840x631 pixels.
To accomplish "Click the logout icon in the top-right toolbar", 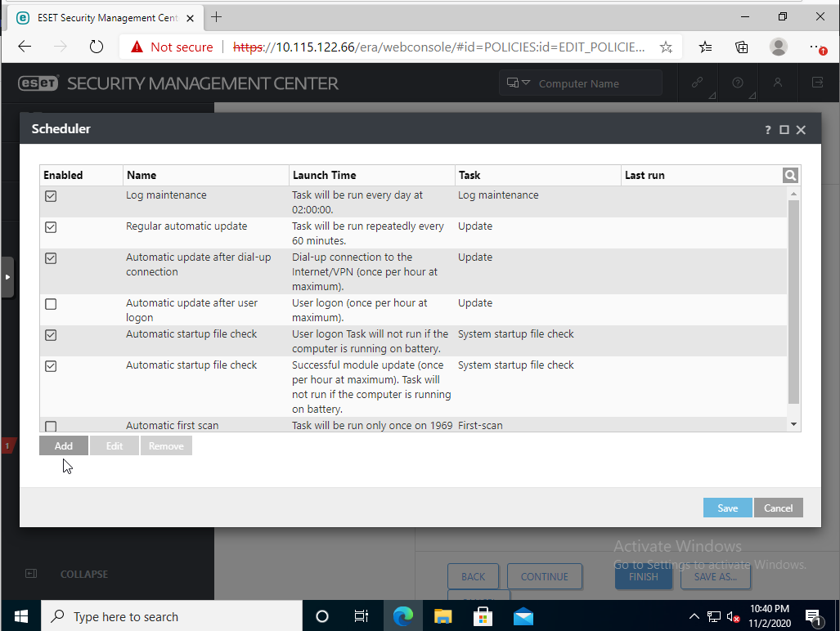I will click(x=819, y=83).
